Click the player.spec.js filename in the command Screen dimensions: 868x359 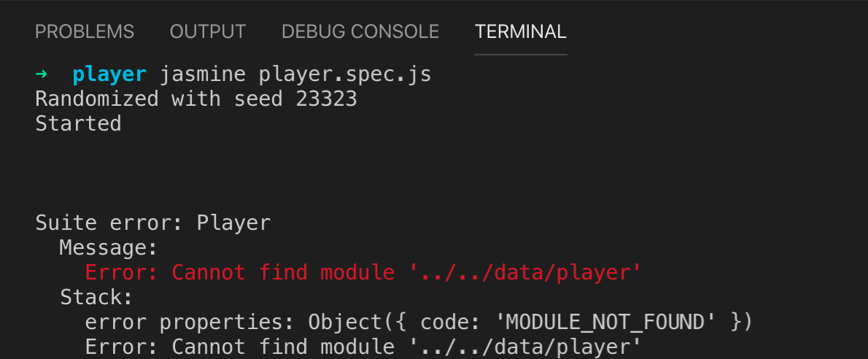(345, 74)
